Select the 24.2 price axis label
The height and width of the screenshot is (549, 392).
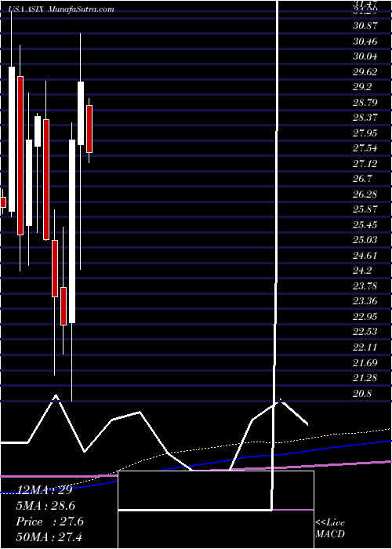[x=362, y=271]
